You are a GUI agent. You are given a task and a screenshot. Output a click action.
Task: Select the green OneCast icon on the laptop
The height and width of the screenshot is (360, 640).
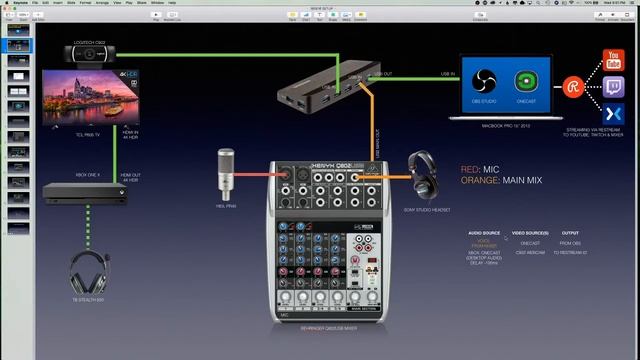pos(526,81)
